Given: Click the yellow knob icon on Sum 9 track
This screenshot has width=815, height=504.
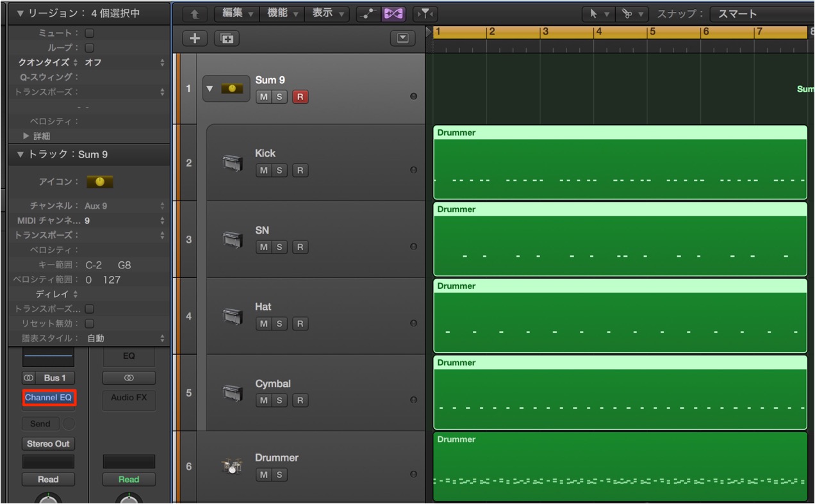Looking at the screenshot, I should click(232, 88).
